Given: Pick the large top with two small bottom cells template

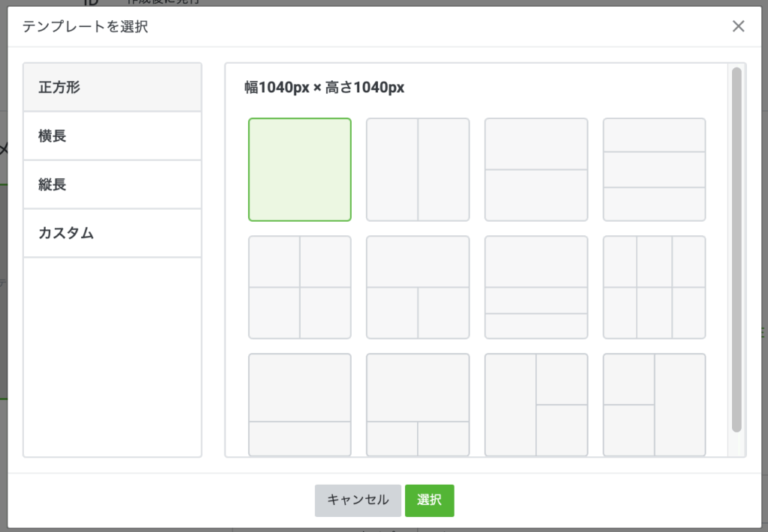Looking at the screenshot, I should 418,405.
